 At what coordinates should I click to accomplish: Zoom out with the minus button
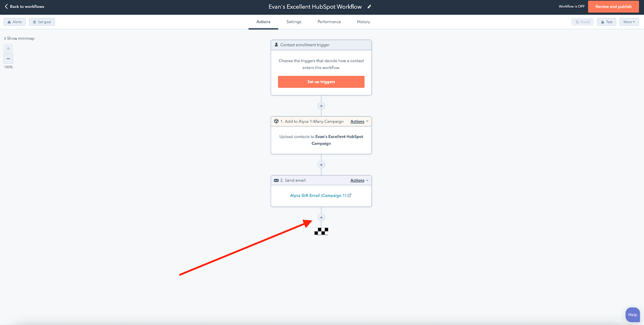[8, 59]
